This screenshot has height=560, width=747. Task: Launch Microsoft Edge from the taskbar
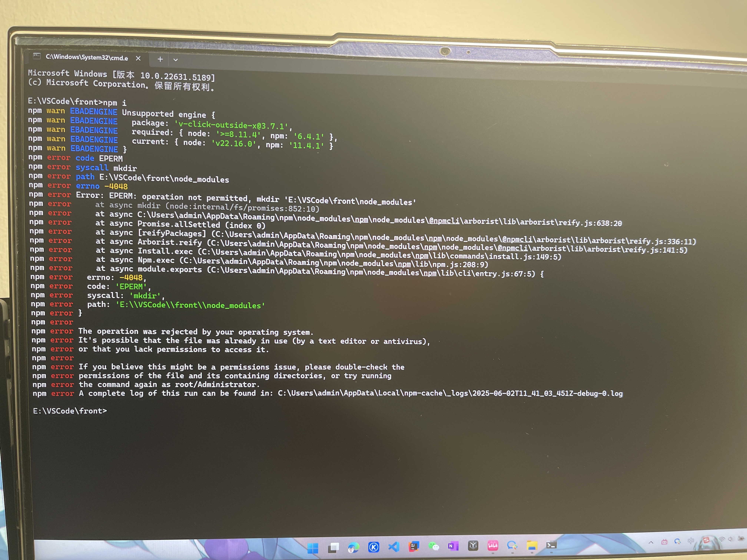353,548
